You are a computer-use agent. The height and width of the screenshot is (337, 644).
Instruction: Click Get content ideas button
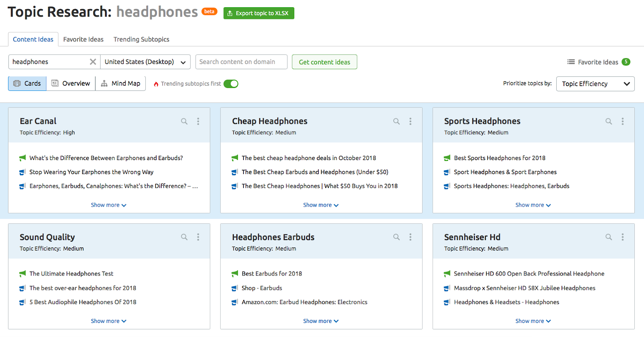click(x=324, y=62)
